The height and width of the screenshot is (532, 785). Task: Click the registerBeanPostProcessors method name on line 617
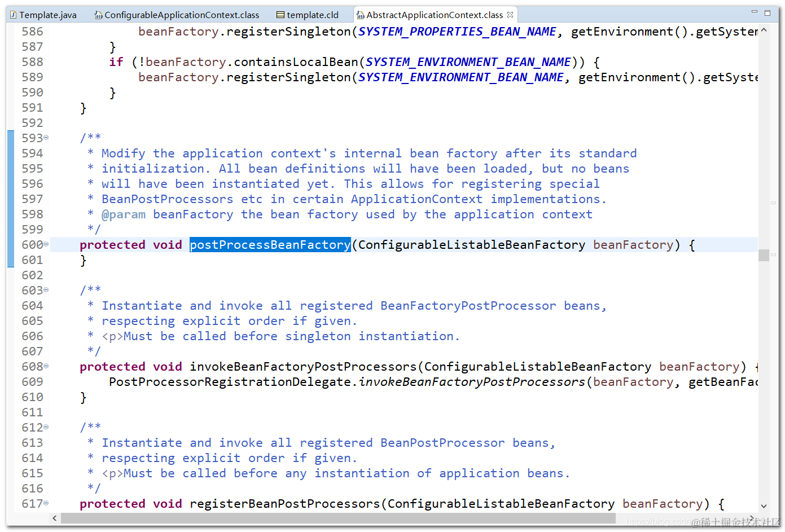point(285,504)
